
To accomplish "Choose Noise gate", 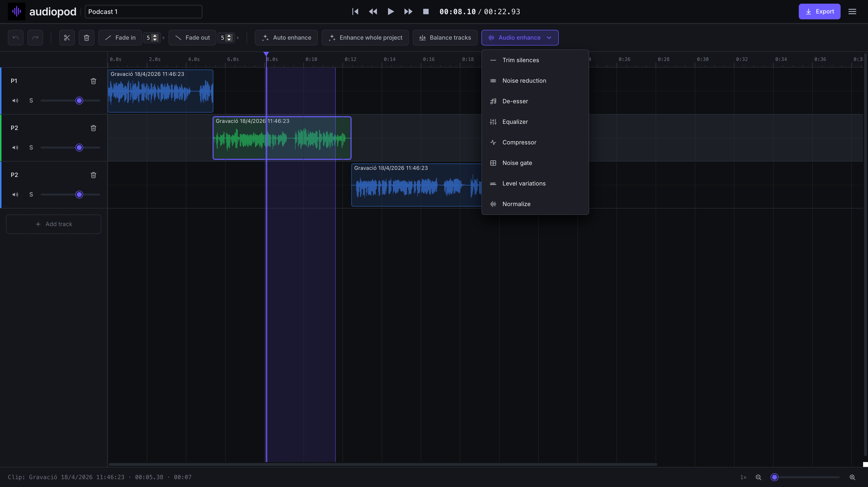I will (535, 163).
